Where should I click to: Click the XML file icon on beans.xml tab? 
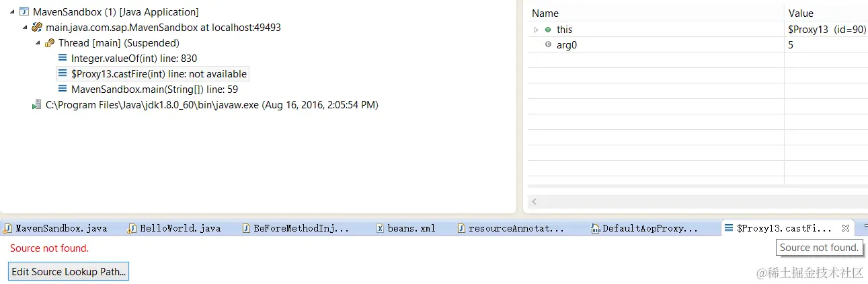381,228
